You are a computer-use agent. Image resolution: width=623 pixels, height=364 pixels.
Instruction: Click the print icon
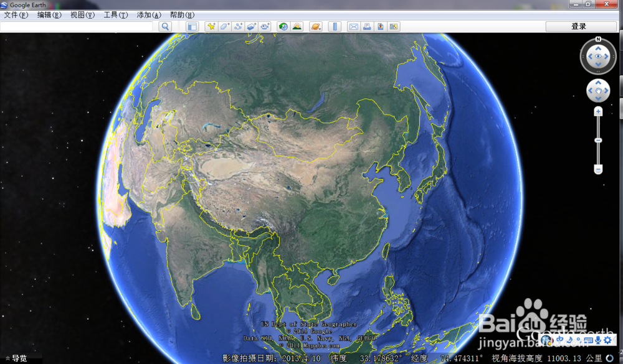[367, 27]
